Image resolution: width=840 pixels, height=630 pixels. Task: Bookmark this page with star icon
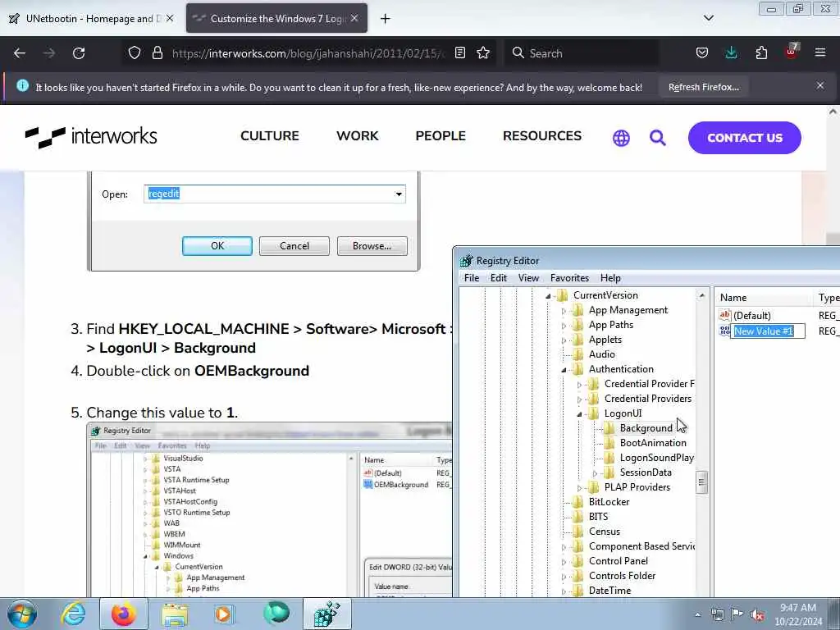coord(483,52)
